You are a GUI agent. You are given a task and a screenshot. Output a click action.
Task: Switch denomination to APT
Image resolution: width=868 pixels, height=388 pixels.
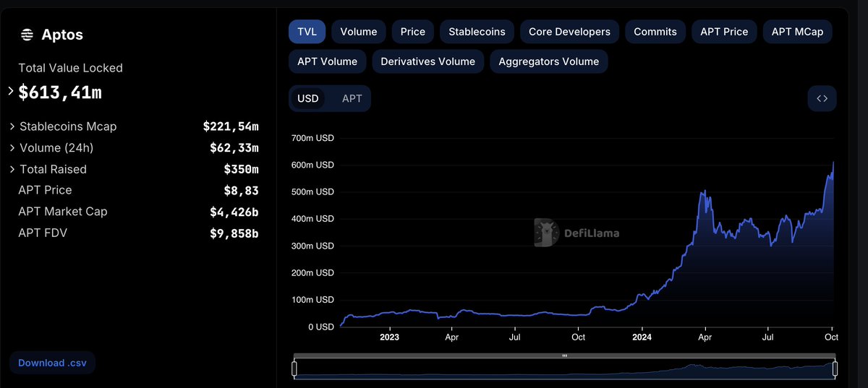pos(352,98)
